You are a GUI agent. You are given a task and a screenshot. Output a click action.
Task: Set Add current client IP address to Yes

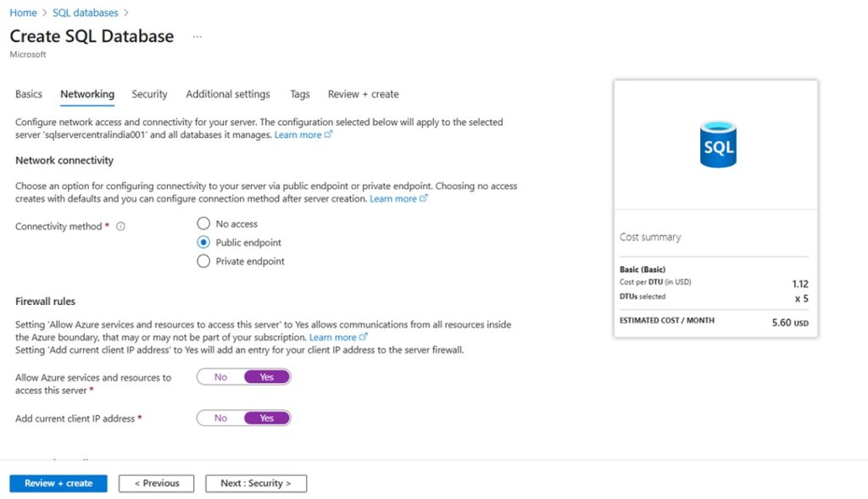pos(267,419)
